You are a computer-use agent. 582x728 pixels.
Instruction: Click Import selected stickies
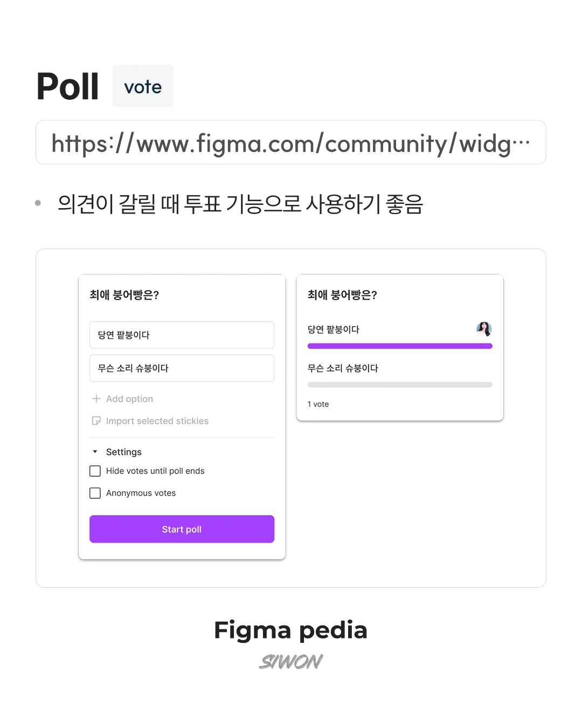pos(157,421)
